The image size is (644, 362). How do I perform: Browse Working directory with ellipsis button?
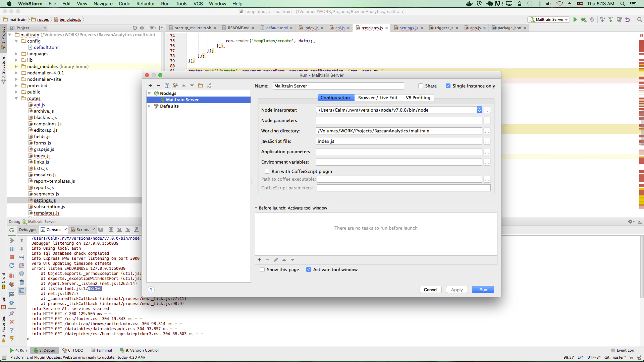click(487, 131)
